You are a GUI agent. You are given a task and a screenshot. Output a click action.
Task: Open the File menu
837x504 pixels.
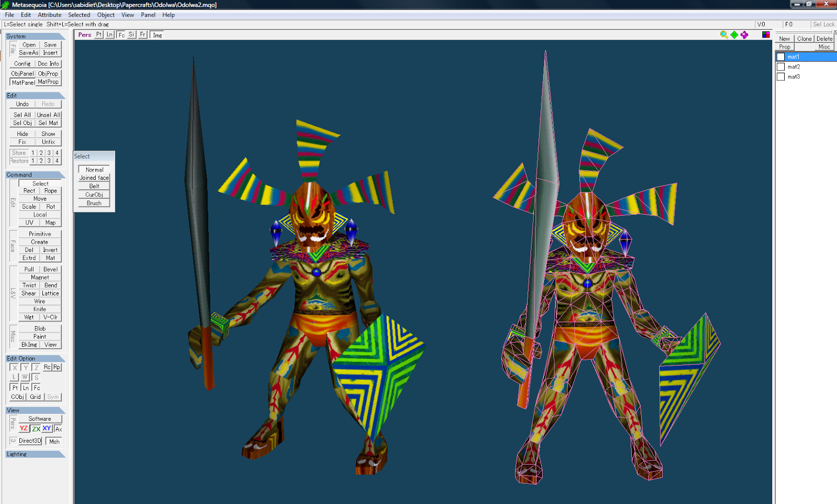(x=9, y=15)
